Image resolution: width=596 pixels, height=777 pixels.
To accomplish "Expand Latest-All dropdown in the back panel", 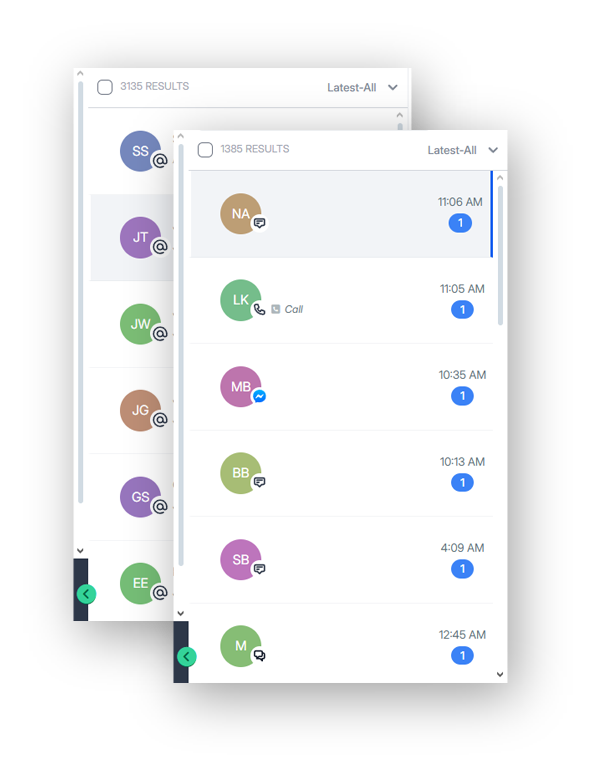I will (x=362, y=88).
